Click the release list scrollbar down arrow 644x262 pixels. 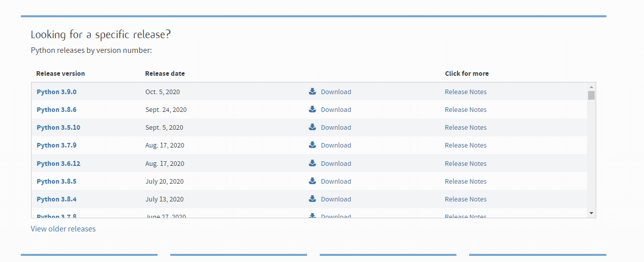[x=591, y=213]
